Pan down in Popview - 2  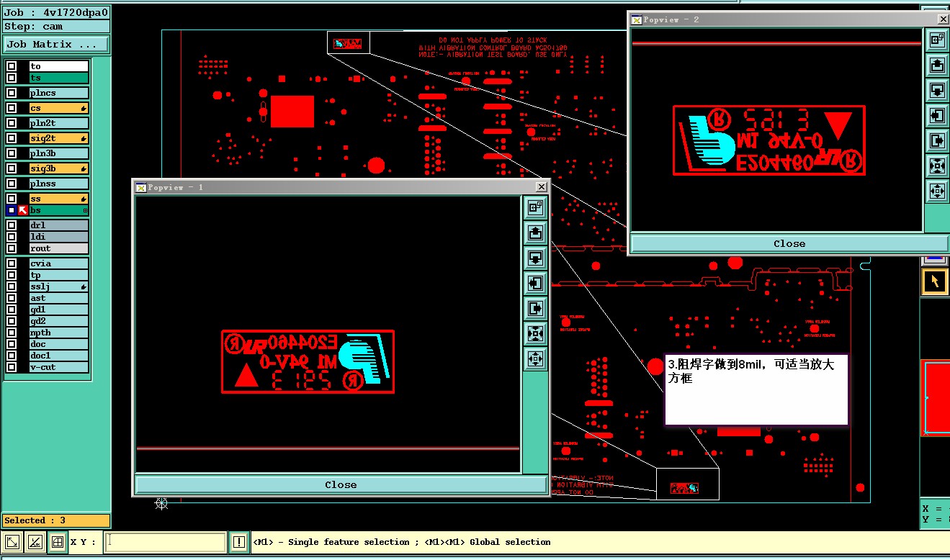click(937, 91)
